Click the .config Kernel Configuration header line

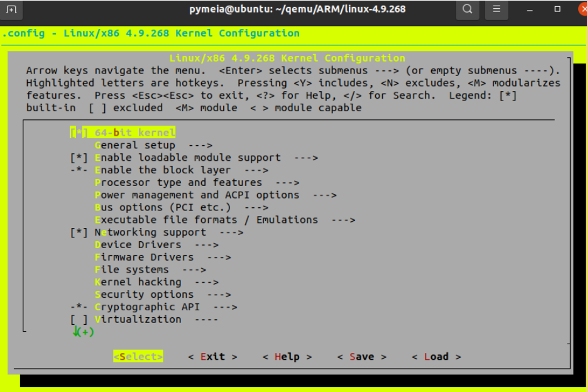click(151, 33)
